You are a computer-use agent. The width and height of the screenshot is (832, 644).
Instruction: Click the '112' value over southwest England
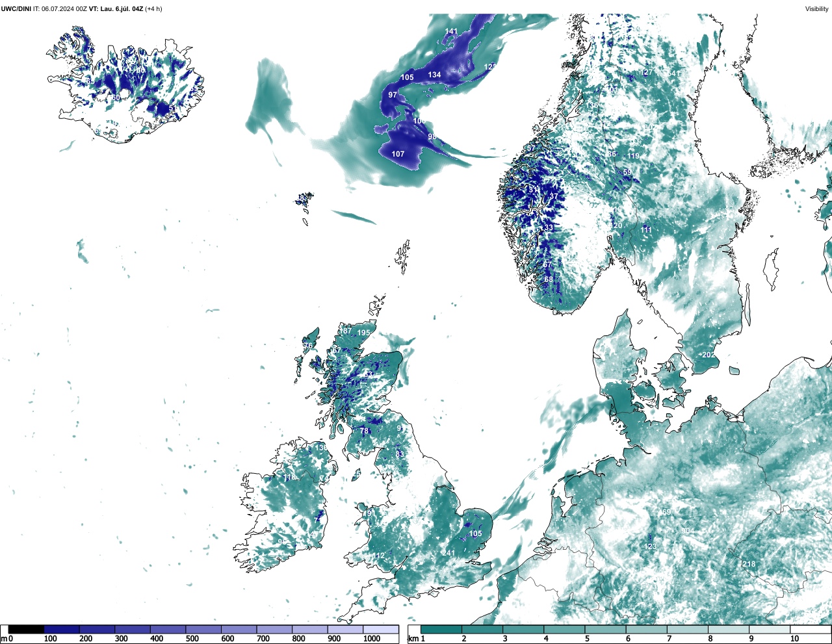click(x=378, y=556)
